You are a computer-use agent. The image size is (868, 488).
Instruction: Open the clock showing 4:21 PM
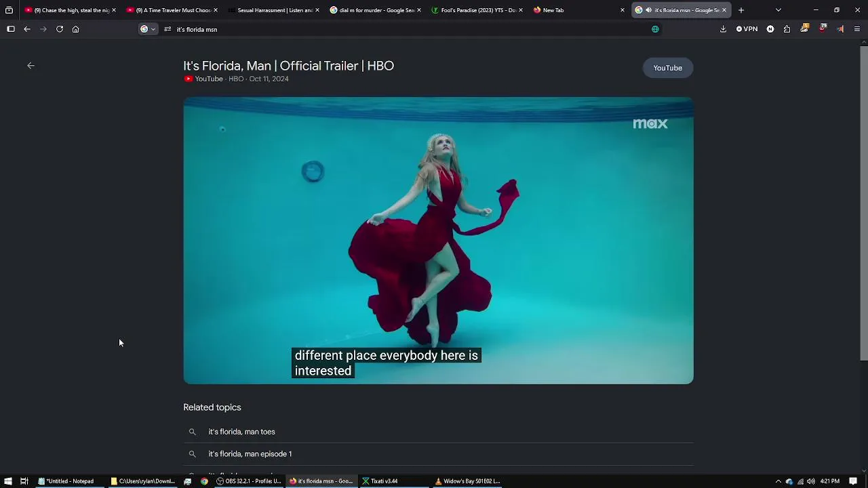(830, 481)
